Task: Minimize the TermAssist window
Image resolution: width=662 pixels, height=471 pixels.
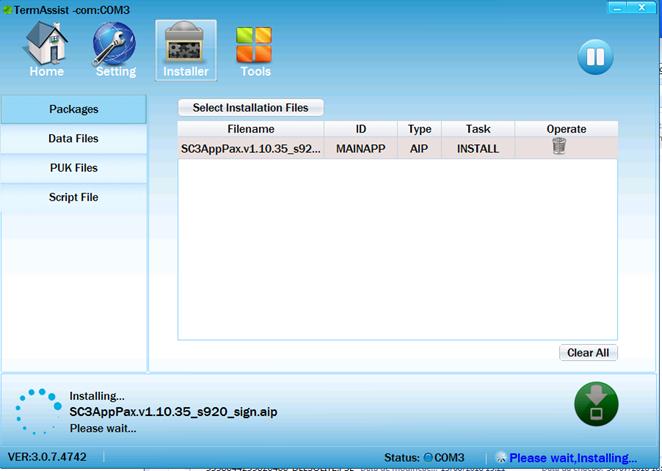Action: (618, 7)
